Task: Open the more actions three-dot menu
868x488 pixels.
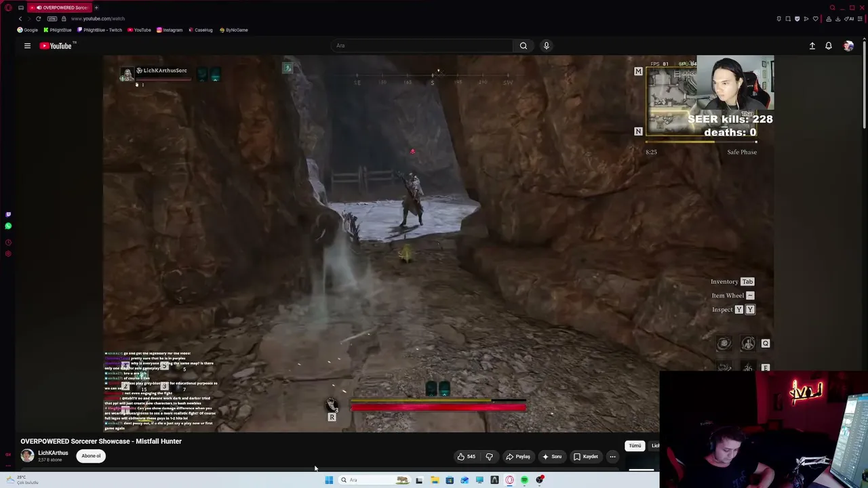Action: 612,456
